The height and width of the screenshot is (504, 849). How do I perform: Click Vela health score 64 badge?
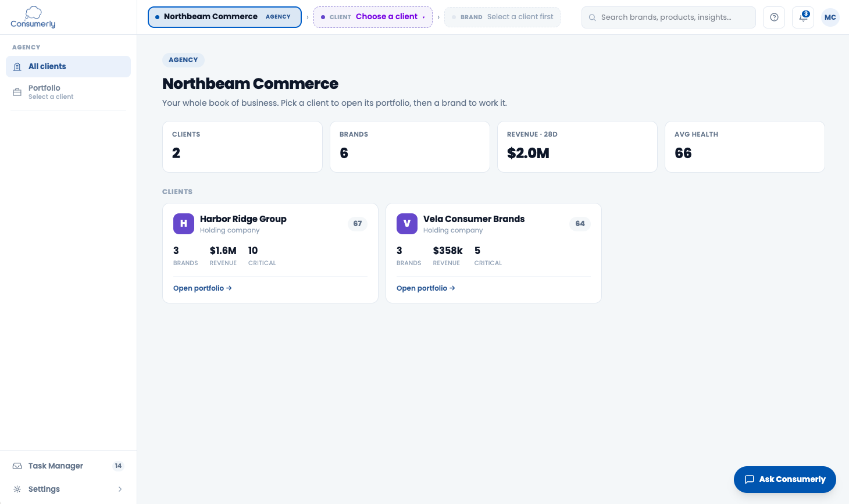click(580, 224)
